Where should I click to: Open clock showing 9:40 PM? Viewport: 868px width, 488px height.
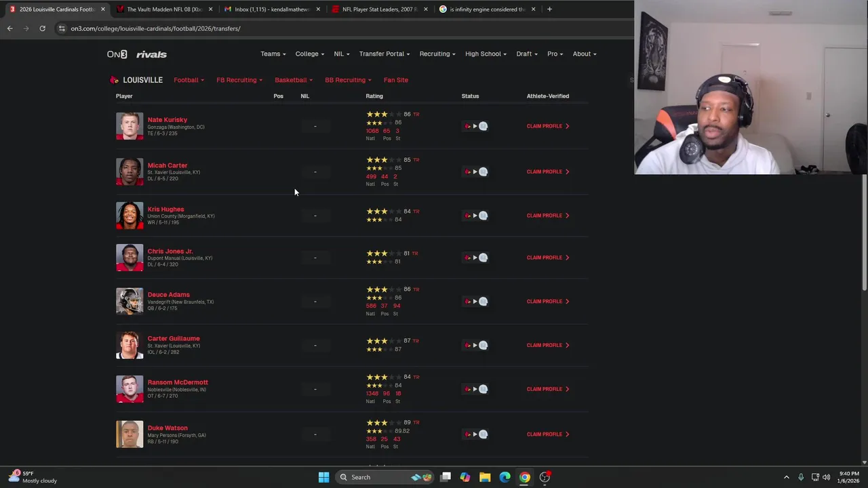[849, 477]
